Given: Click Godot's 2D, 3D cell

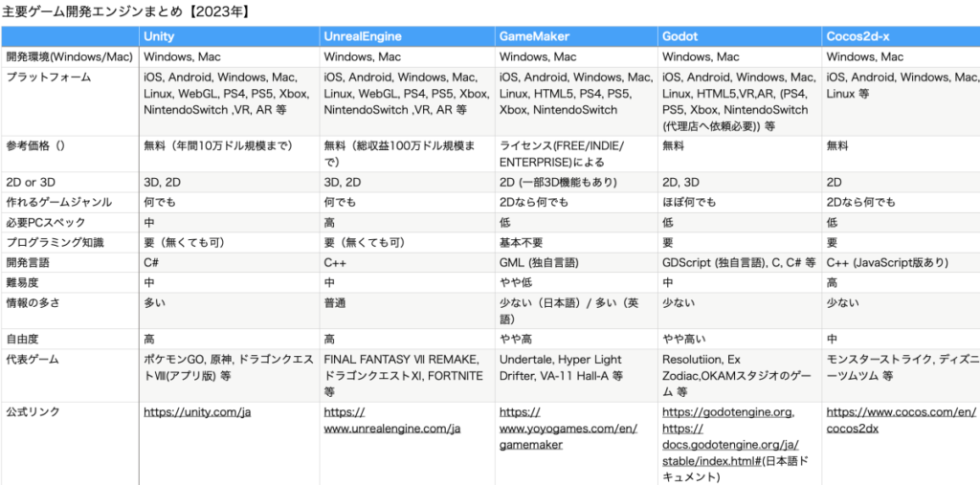Looking at the screenshot, I should [x=740, y=183].
